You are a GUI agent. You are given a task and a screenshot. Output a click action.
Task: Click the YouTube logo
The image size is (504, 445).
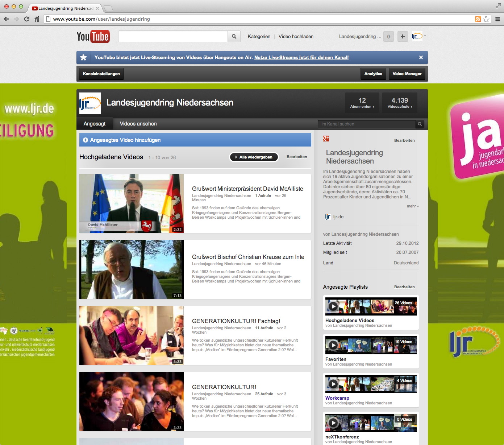pos(93,36)
